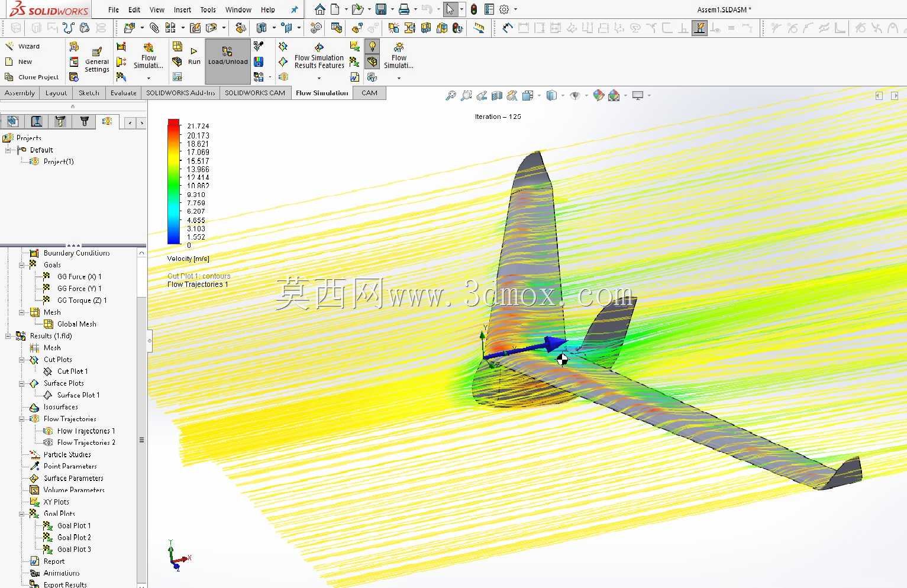The image size is (907, 588).
Task: Click the Print icon
Action: click(404, 9)
